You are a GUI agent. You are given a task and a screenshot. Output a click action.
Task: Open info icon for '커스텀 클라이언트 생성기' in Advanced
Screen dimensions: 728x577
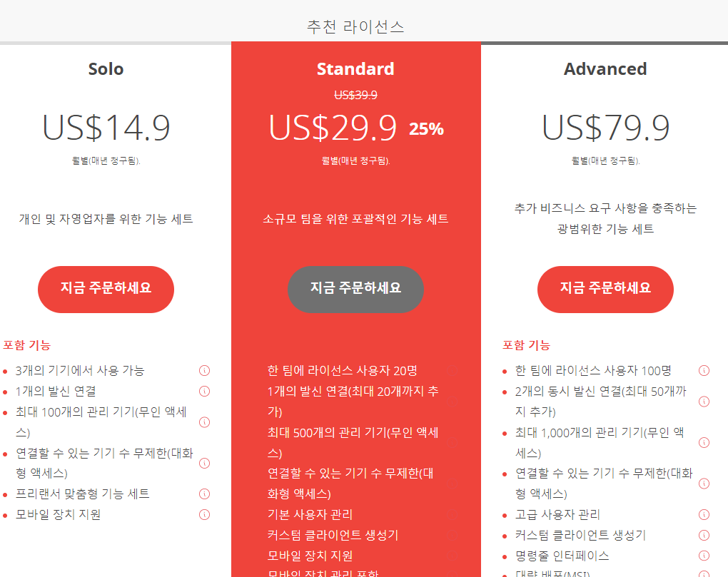point(704,535)
